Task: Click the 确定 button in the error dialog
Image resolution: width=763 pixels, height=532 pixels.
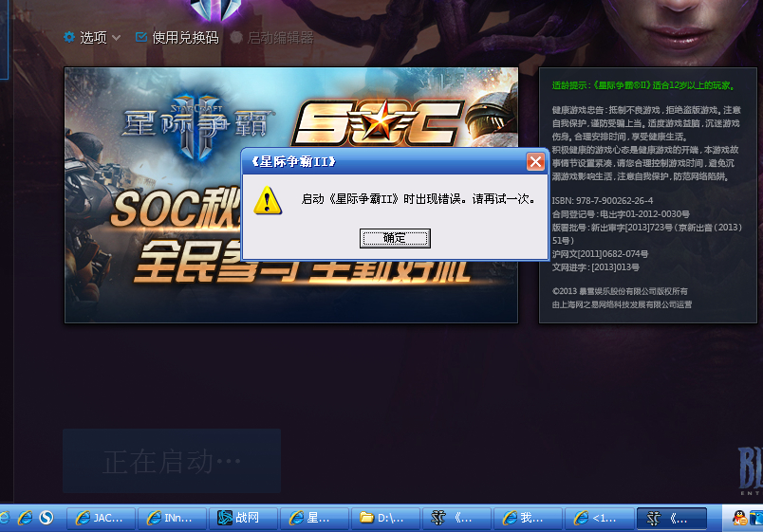Action: pyautogui.click(x=395, y=238)
